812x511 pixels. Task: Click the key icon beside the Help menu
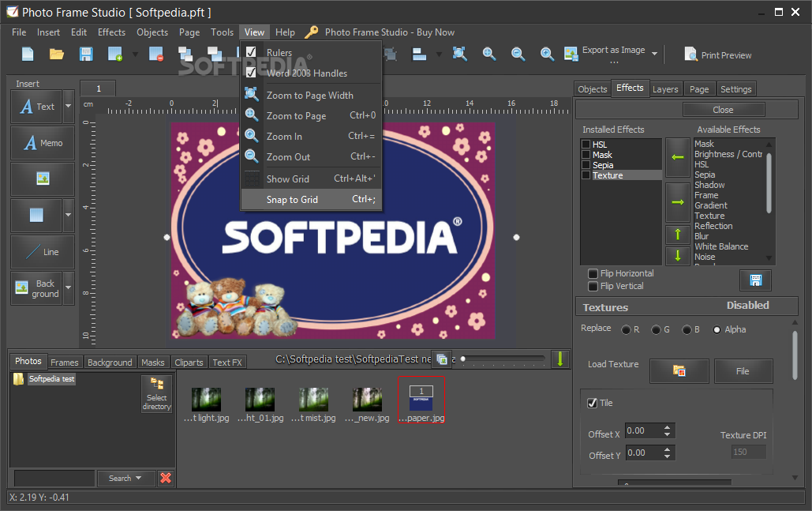click(x=311, y=32)
